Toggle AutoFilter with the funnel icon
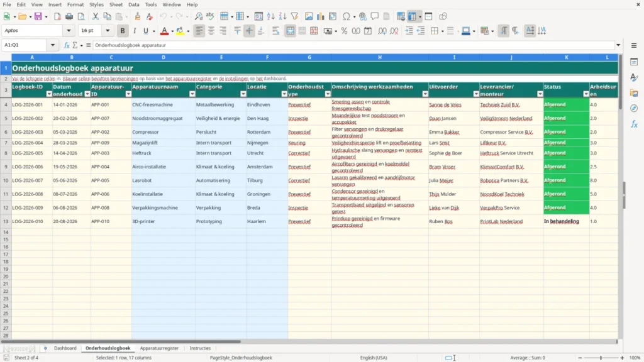The width and height of the screenshot is (644, 362). [294, 16]
